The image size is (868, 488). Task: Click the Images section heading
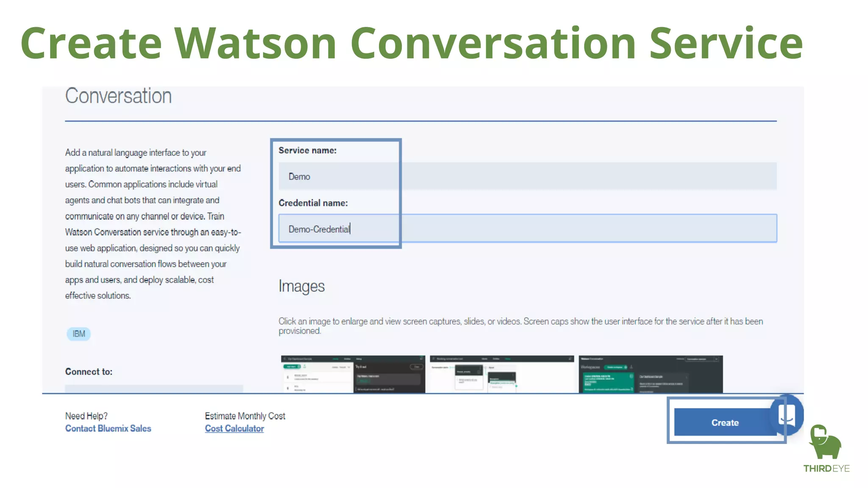(x=301, y=286)
